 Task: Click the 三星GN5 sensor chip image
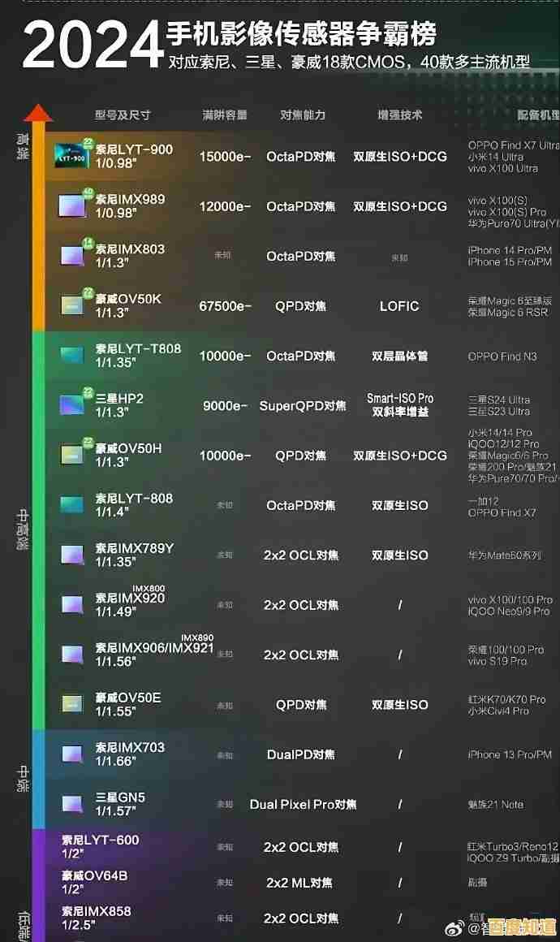[72, 804]
